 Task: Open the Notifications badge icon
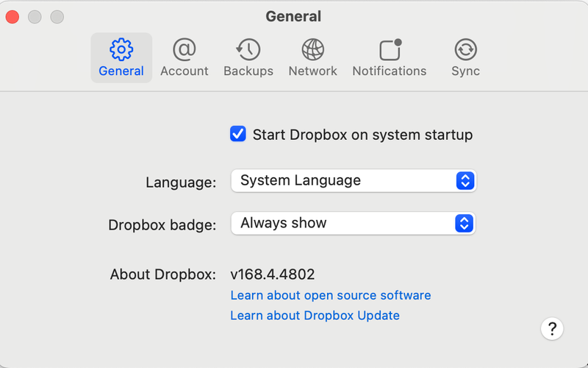[390, 49]
